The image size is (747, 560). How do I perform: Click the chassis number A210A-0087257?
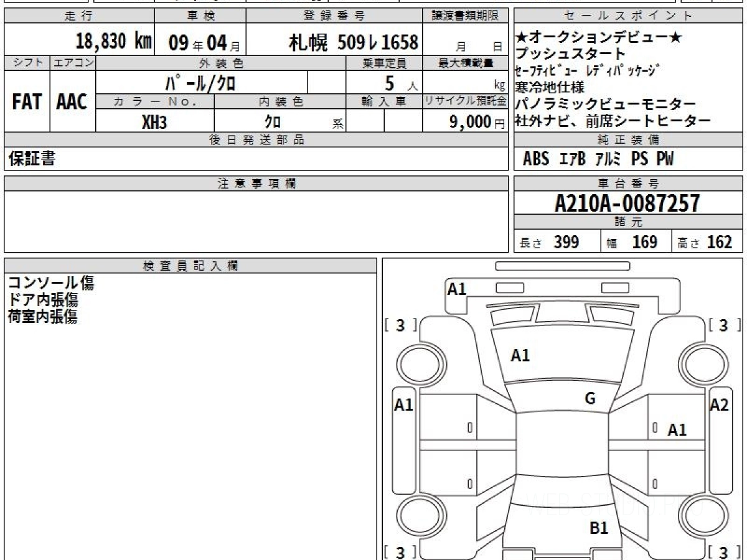(627, 203)
